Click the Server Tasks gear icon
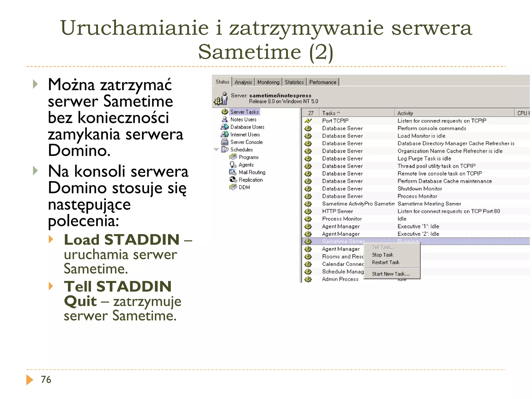The width and height of the screenshot is (532, 399). [x=225, y=112]
